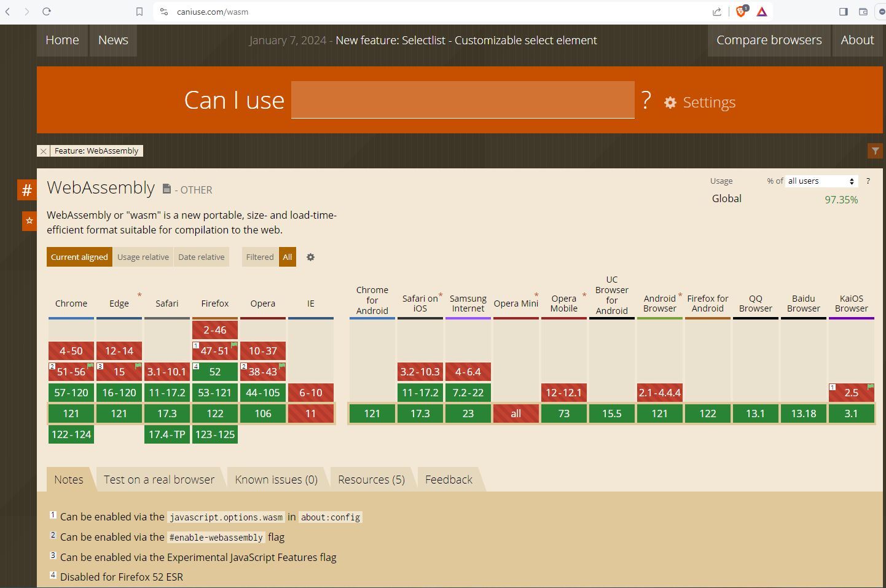
Task: Click the #enable-webassembly flag code text
Action: click(216, 538)
